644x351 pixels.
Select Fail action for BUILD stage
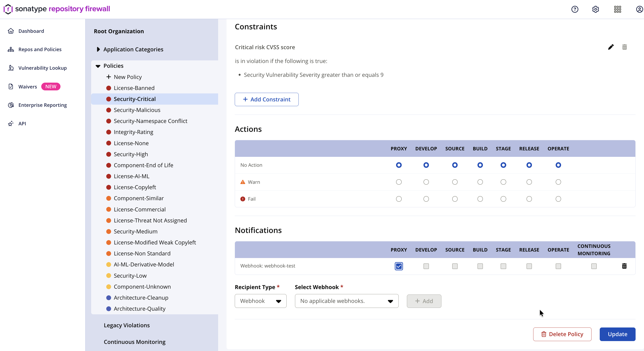pos(480,199)
